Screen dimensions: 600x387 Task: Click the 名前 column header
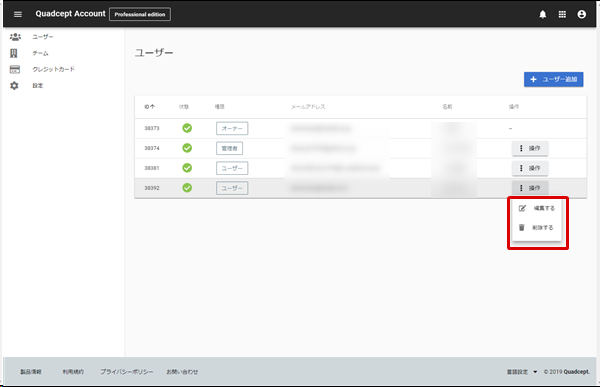point(447,107)
